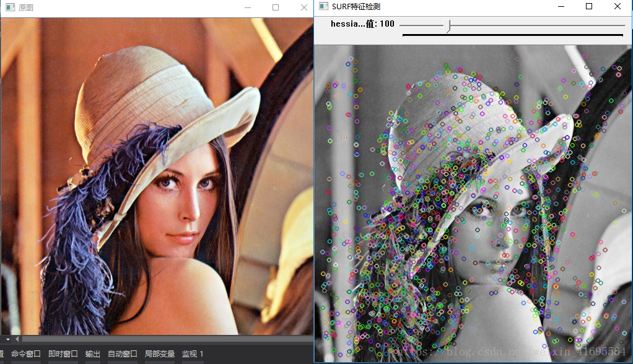The image size is (633, 364).
Task: Open the 自动窗口 tab
Action: coord(122,354)
